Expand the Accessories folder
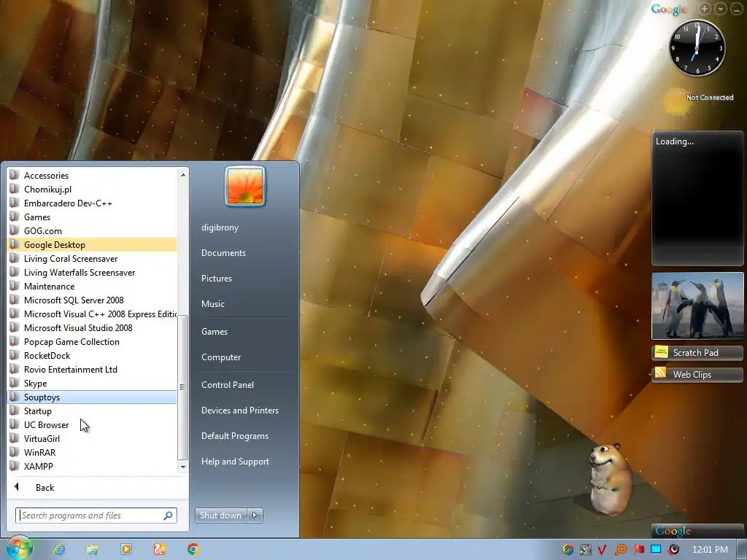Image resolution: width=747 pixels, height=560 pixels. [92, 175]
